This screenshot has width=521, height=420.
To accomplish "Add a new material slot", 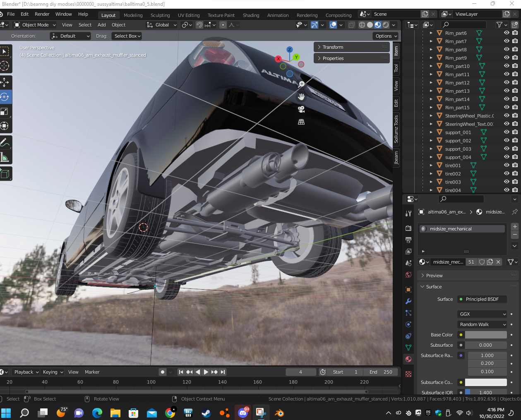I will 515,227.
